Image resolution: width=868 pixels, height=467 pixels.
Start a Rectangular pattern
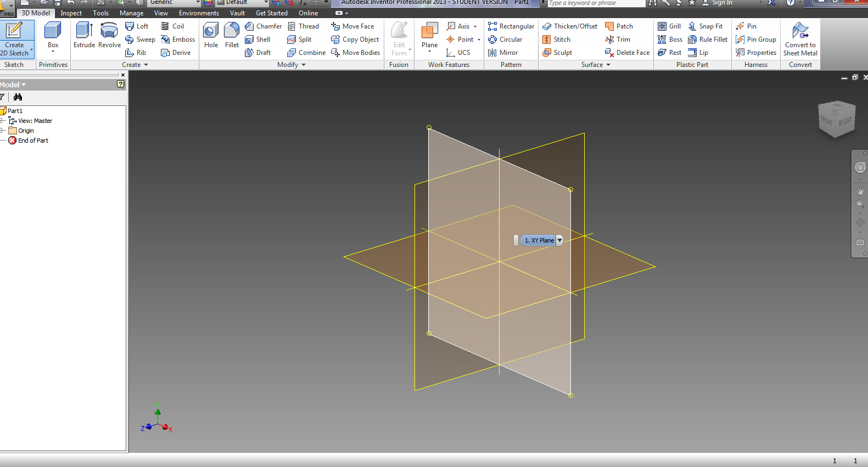[511, 26]
